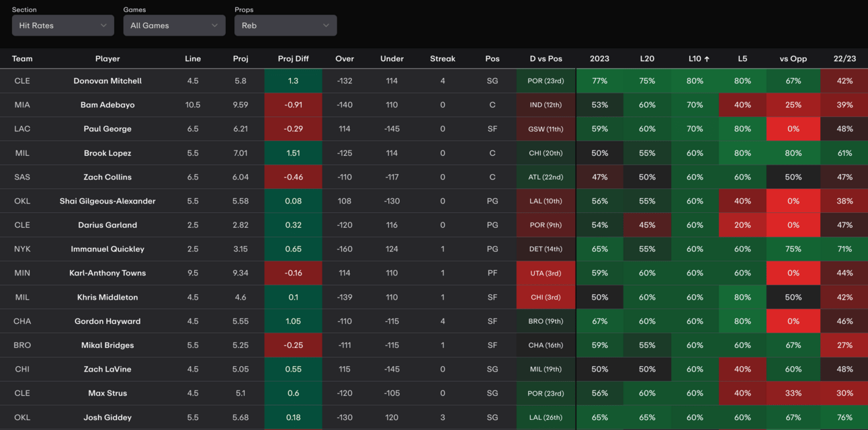Sort by the Proj Diff column

tap(293, 58)
